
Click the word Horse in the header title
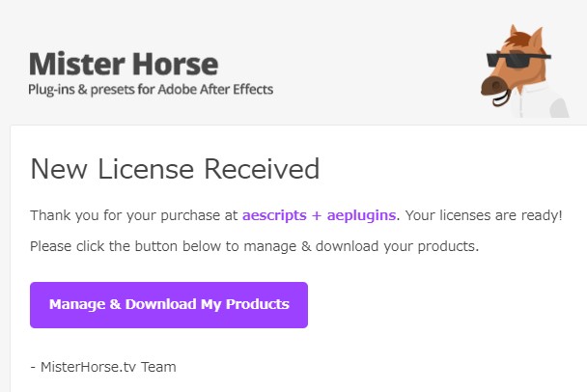175,64
